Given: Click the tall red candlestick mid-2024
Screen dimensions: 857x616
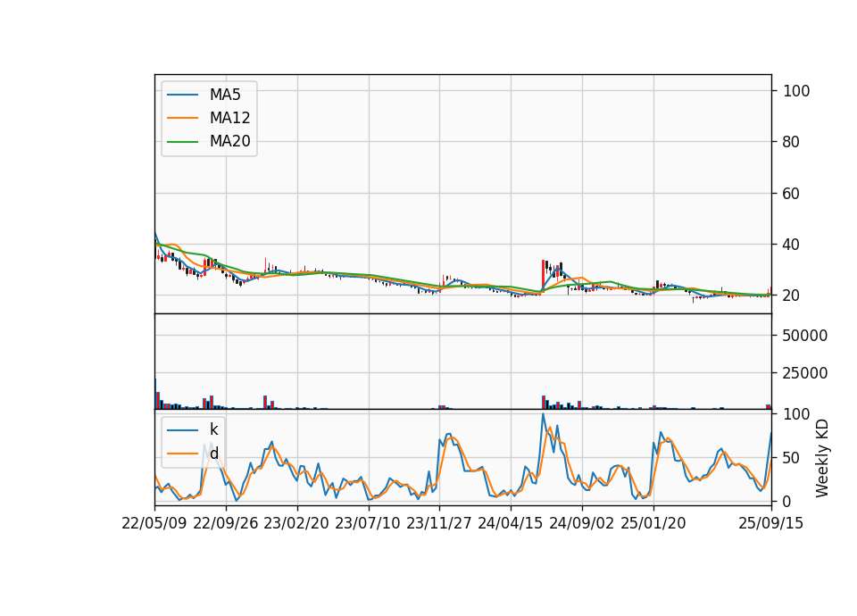Looking at the screenshot, I should (544, 275).
